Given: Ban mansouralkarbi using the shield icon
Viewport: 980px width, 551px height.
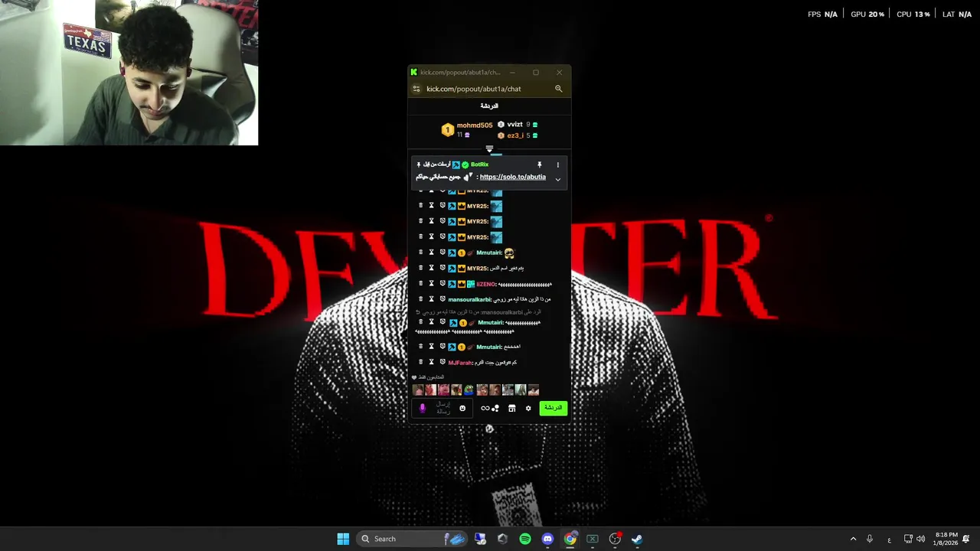Looking at the screenshot, I should [x=443, y=299].
